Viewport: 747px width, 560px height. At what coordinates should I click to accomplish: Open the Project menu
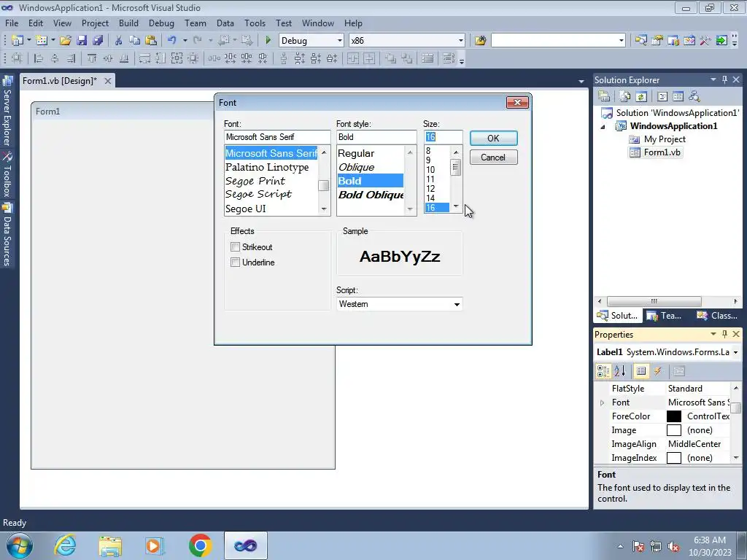click(95, 23)
